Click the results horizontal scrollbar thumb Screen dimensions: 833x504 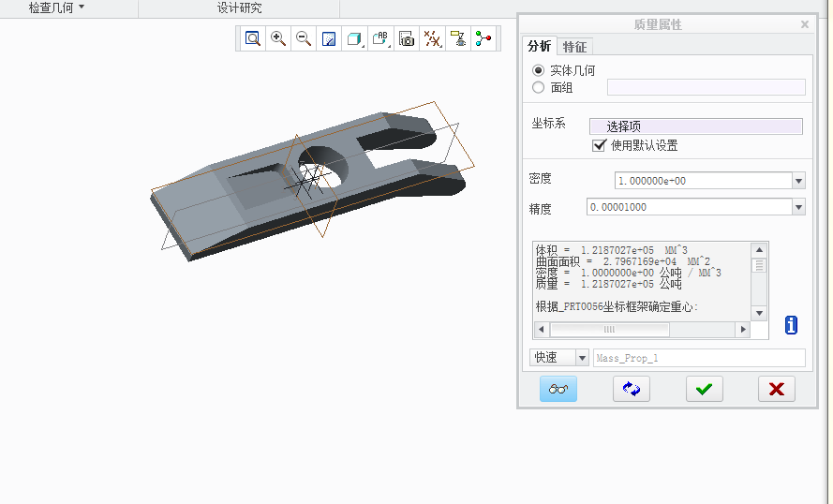coord(609,330)
